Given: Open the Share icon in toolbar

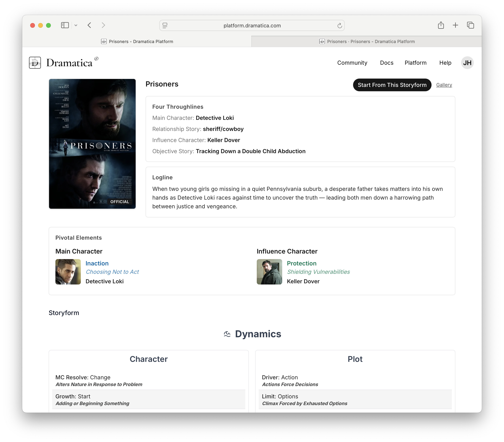Looking at the screenshot, I should 441,25.
